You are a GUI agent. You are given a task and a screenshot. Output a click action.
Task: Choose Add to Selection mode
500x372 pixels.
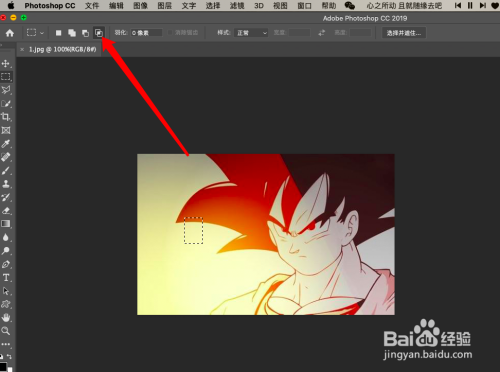pos(72,33)
